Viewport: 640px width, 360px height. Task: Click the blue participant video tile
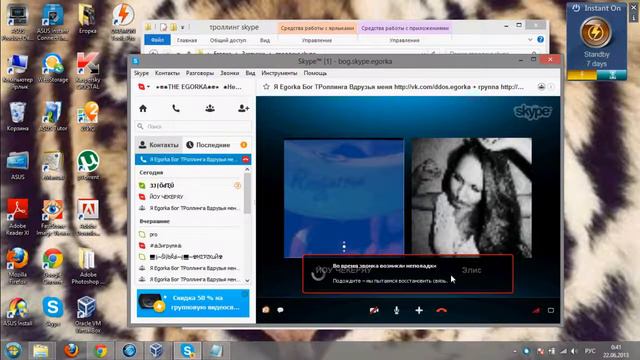[344, 198]
